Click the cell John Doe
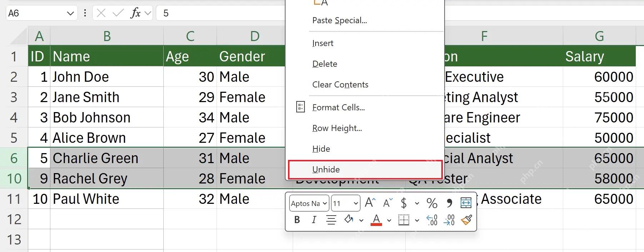Viewport: 644px width, 252px height. (107, 77)
